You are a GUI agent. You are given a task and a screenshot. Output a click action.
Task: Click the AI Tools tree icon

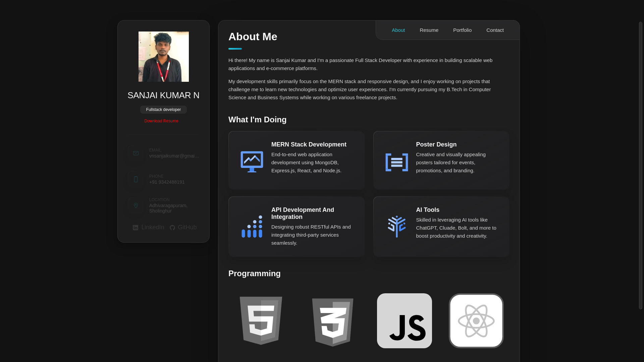[397, 227]
